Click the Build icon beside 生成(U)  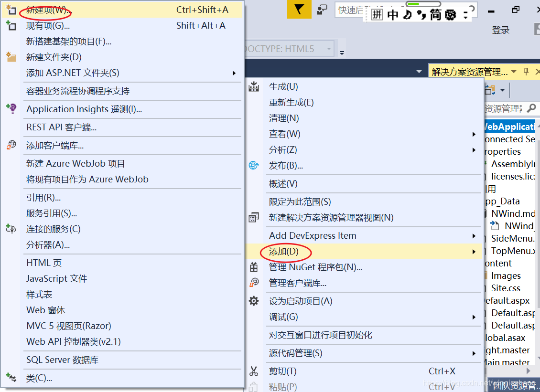point(254,87)
